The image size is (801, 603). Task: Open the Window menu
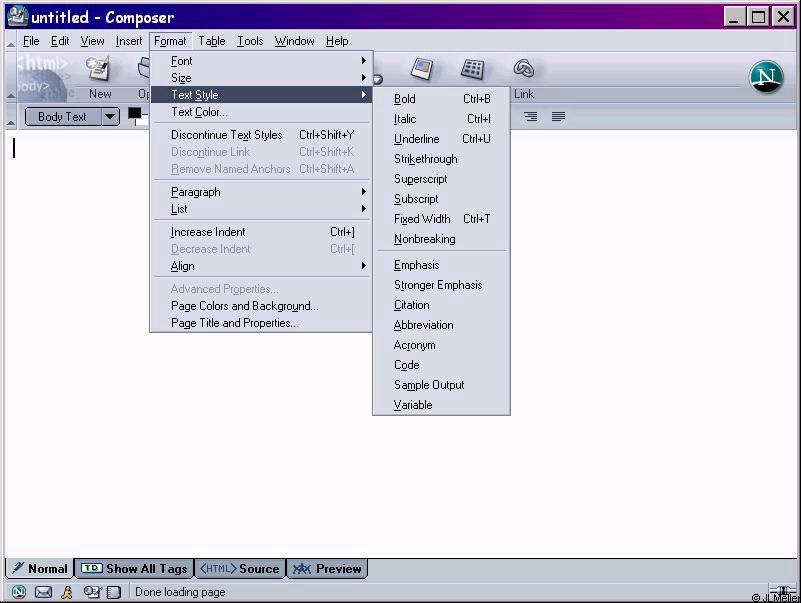[294, 41]
